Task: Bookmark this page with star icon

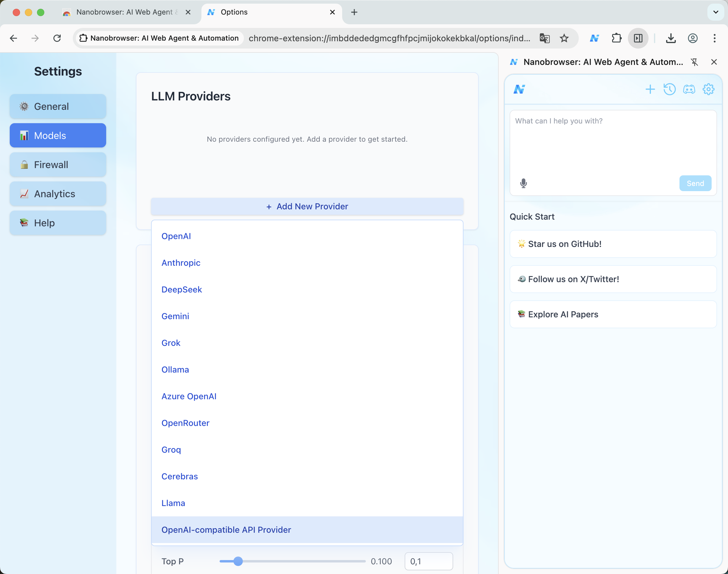Action: coord(564,38)
